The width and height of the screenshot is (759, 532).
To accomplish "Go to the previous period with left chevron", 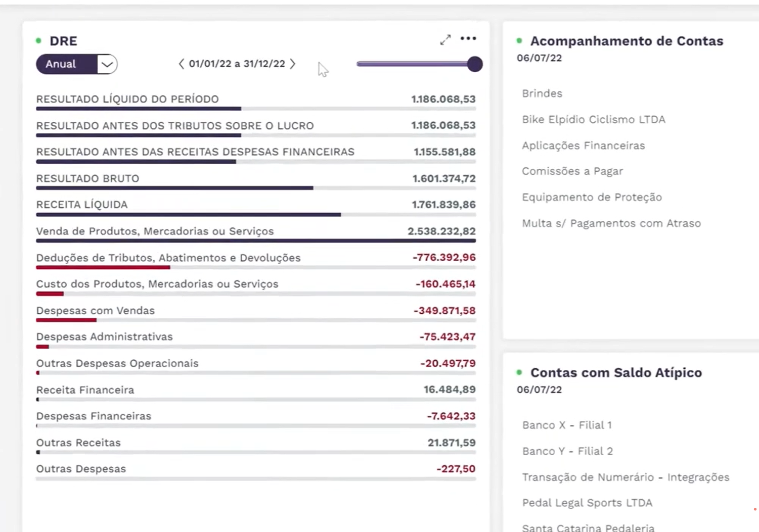I will 181,64.
